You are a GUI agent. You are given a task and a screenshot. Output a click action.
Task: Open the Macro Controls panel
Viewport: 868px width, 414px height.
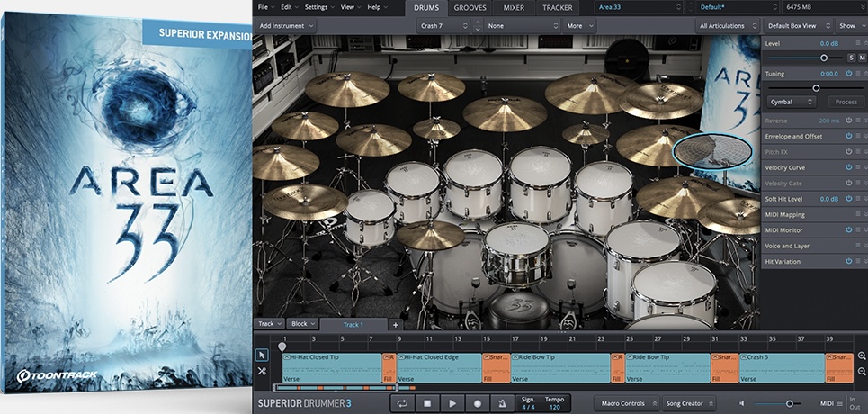[627, 403]
